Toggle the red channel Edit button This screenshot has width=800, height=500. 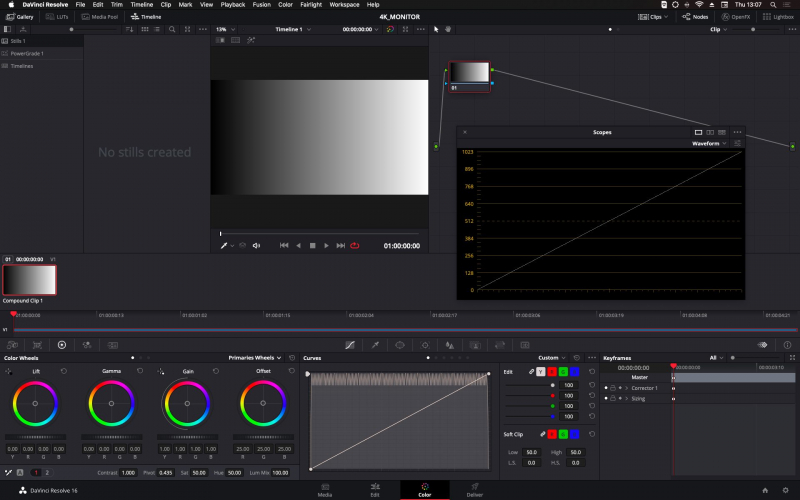(551, 371)
